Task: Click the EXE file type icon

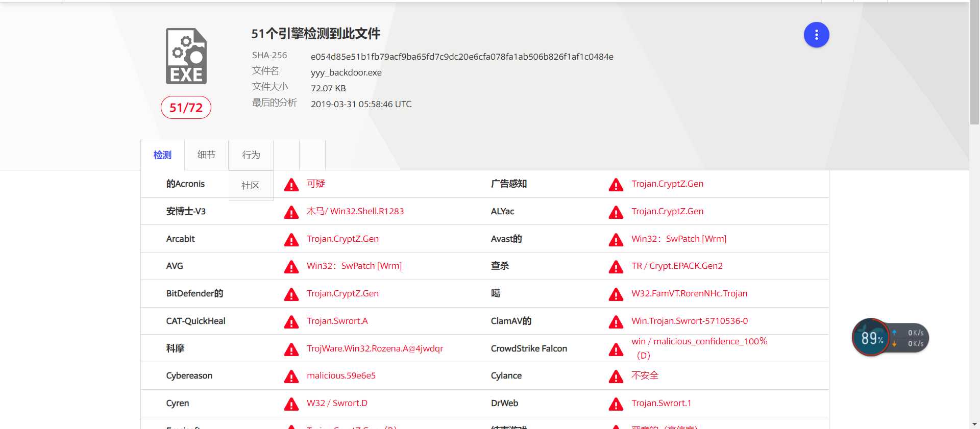Action: [186, 56]
